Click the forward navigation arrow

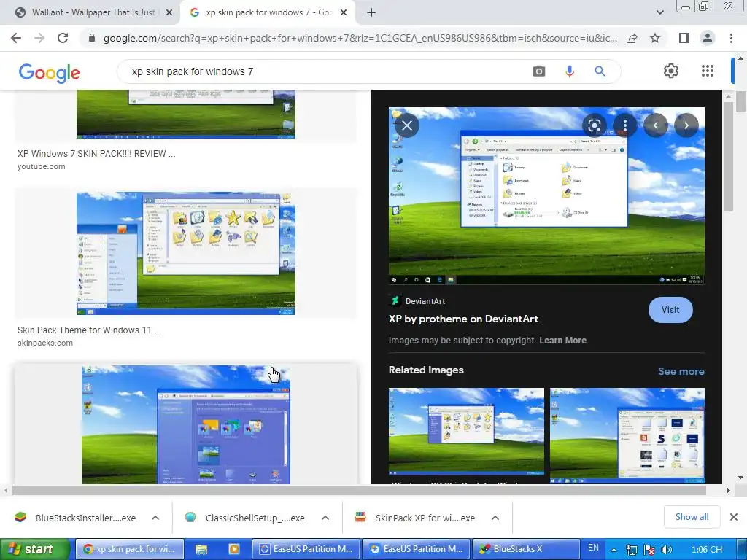click(39, 38)
